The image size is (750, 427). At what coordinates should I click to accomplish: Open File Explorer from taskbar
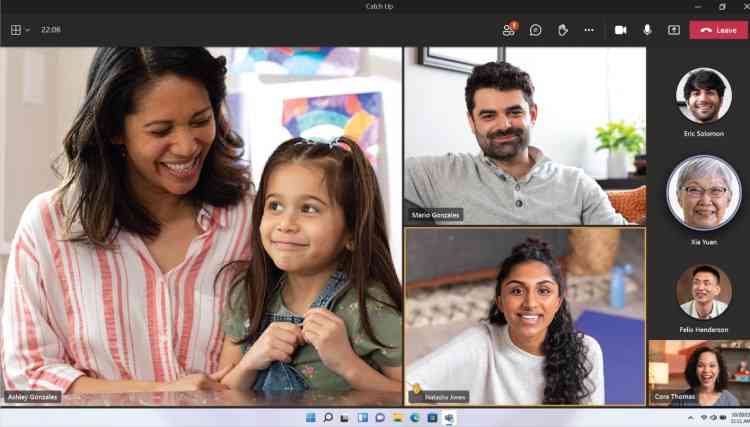pyautogui.click(x=397, y=418)
